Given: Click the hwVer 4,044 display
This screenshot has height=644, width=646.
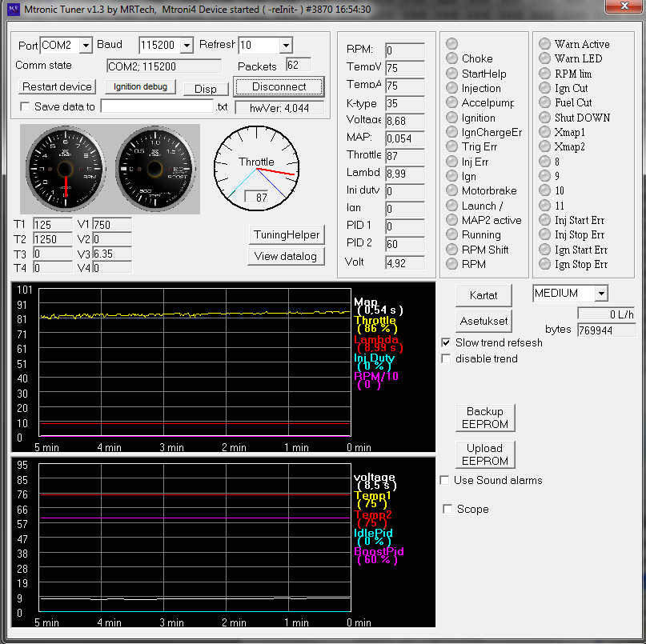Looking at the screenshot, I should pos(279,108).
